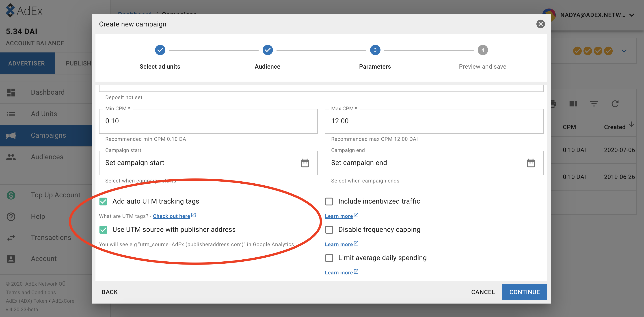This screenshot has width=644, height=317.
Task: Click the 2020-07-06 created date cell
Action: coord(619,150)
